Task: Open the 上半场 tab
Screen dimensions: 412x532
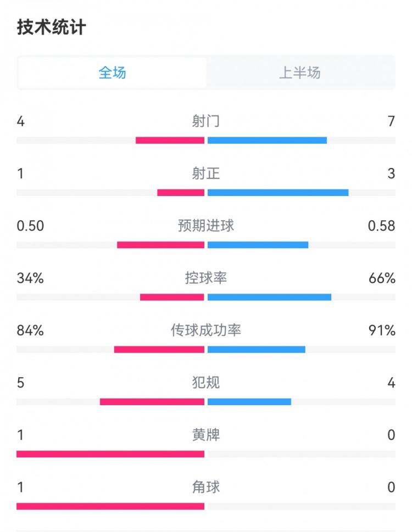Action: pyautogui.click(x=300, y=72)
